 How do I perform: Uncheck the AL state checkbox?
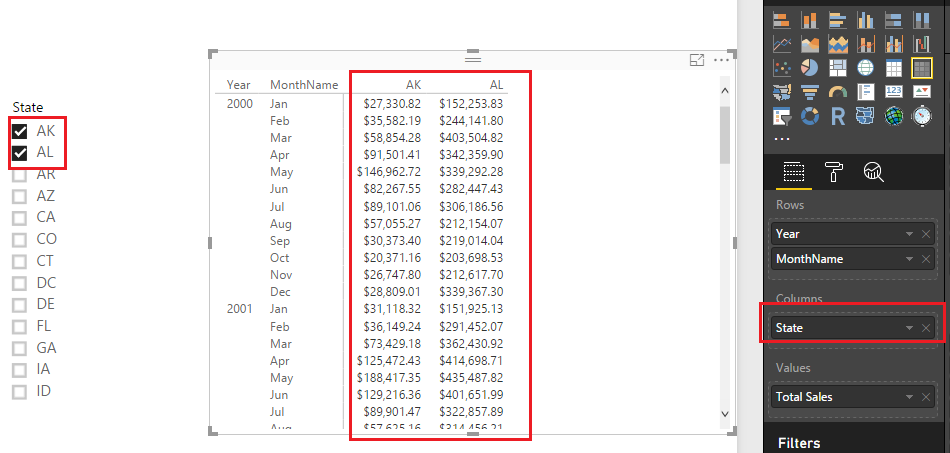[x=20, y=153]
